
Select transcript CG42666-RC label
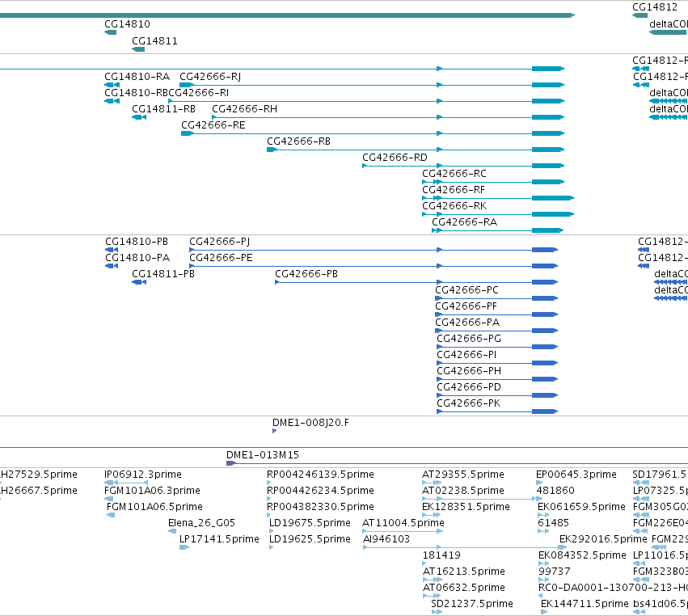point(454,174)
